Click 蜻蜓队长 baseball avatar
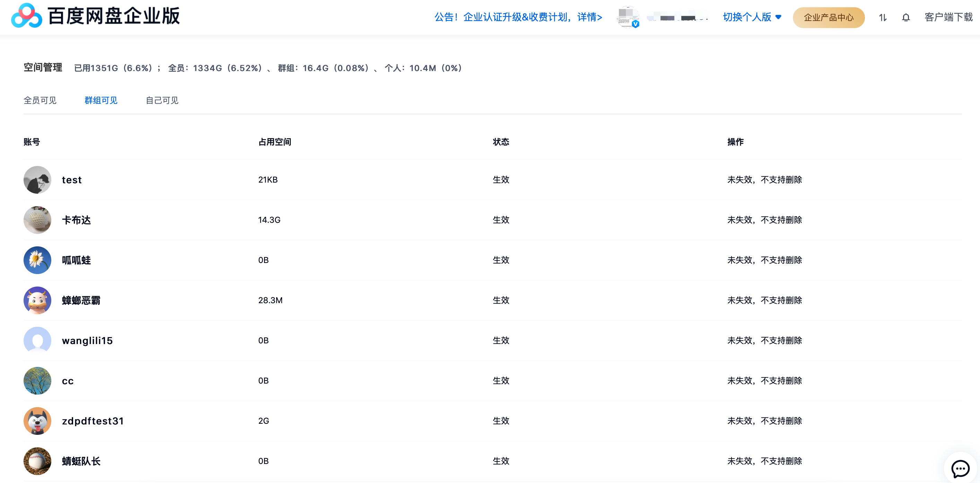 [37, 461]
